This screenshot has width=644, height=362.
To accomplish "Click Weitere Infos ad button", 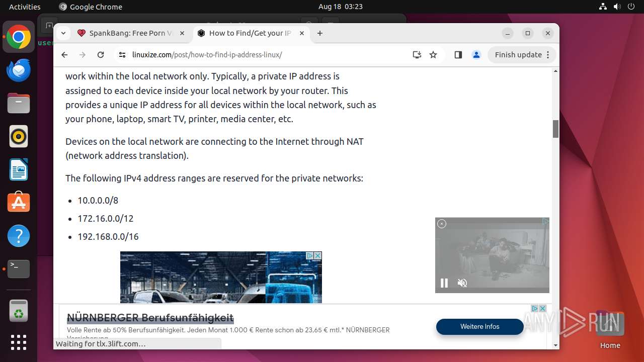I will [x=480, y=327].
